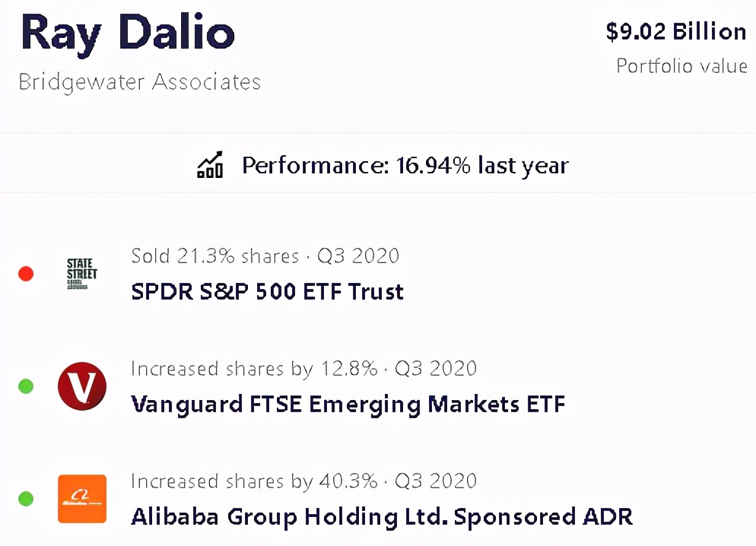This screenshot has height=546, width=756.
Task: Click the green dot beside Vanguard FTSE
Action: point(26,386)
